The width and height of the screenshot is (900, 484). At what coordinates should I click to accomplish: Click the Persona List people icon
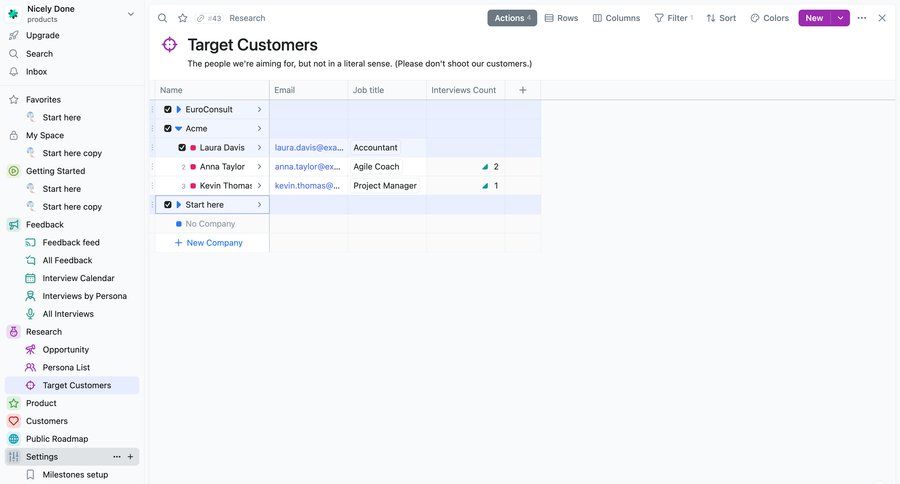(x=30, y=367)
